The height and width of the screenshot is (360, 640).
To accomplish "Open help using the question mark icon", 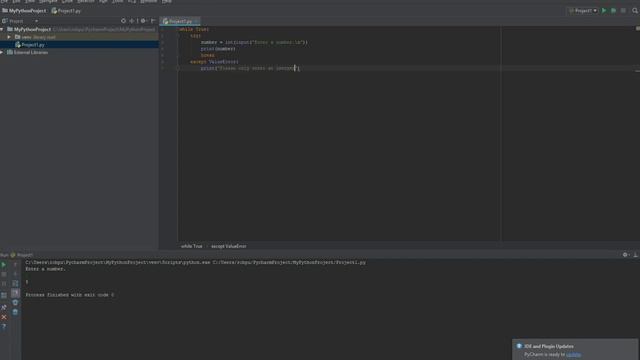I will coord(4,327).
